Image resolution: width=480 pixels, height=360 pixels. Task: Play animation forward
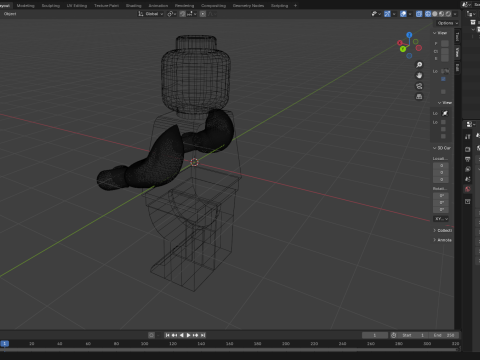pos(188,335)
